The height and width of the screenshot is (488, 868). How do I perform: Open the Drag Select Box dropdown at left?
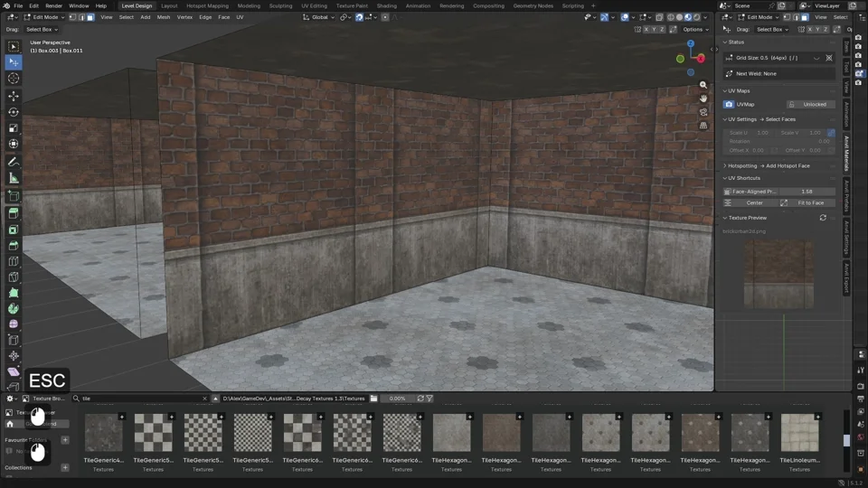tap(42, 29)
